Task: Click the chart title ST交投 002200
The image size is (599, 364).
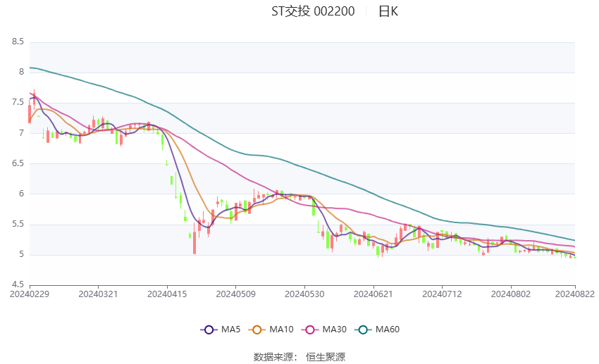Action: (x=313, y=11)
